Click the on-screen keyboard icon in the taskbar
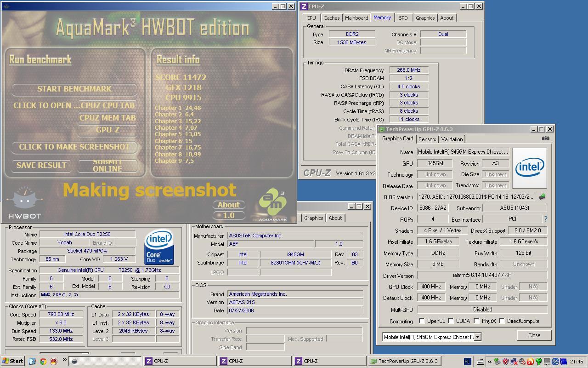Image resolution: width=588 pixels, height=368 pixels. (x=480, y=362)
